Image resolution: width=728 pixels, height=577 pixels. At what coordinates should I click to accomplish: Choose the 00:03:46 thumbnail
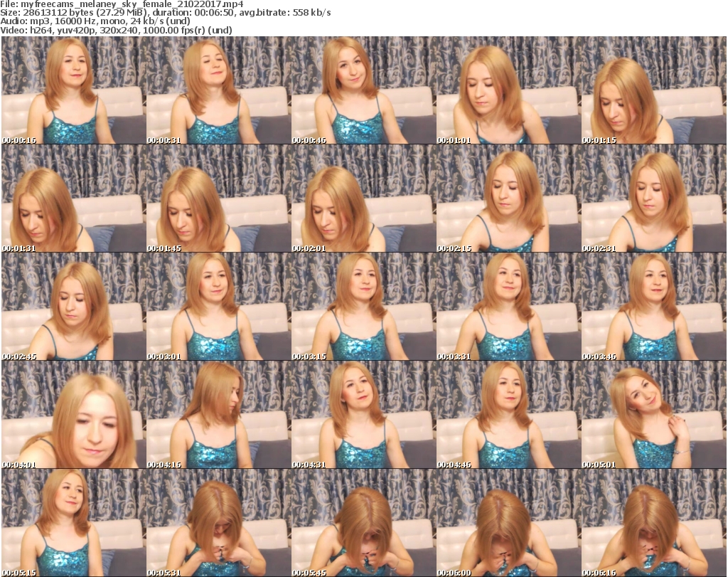(653, 307)
